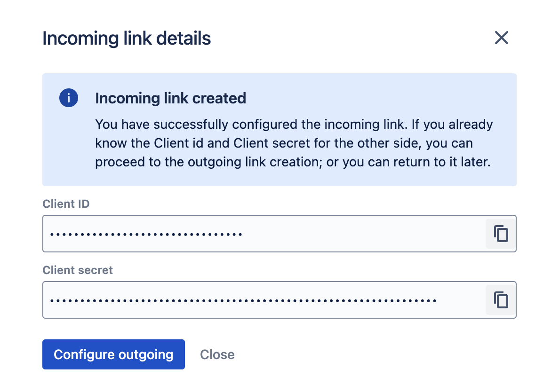The width and height of the screenshot is (559, 392).
Task: Click the "Incoming link details" dialog title
Action: pyautogui.click(x=127, y=38)
